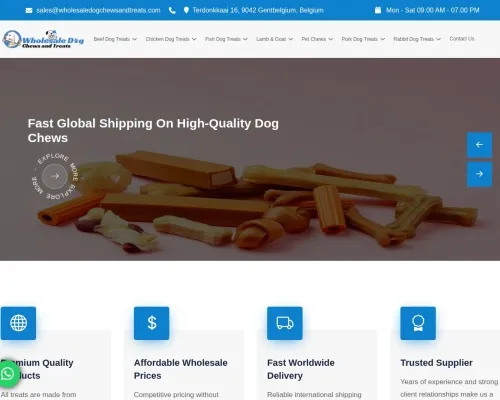Click the Fast Global Shipping headline

click(x=153, y=130)
